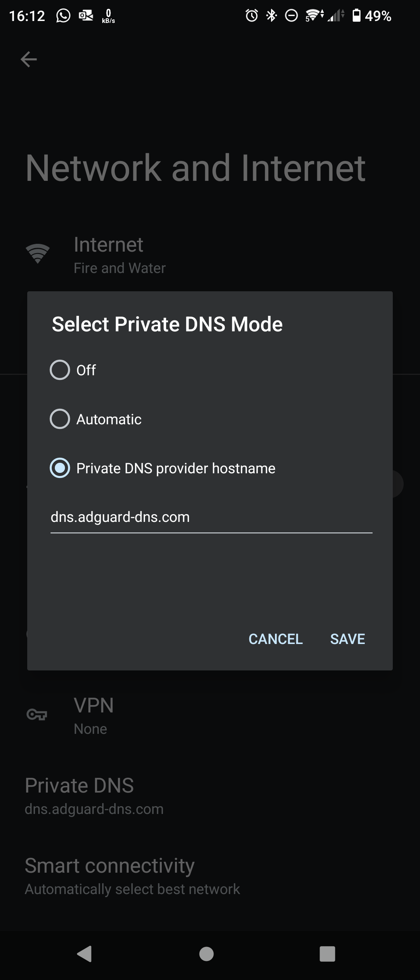Select Private DNS provider hostname option
Image resolution: width=420 pixels, height=980 pixels.
point(60,468)
